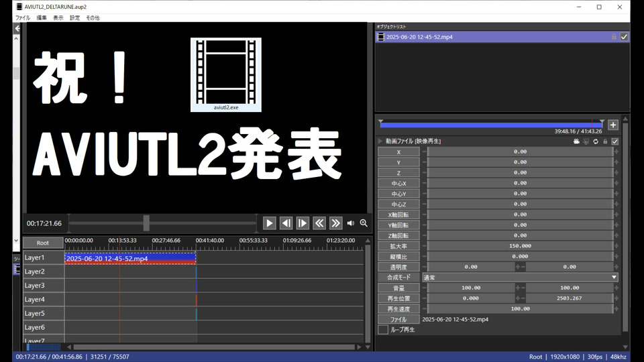644x362 pixels.
Task: Click the 48khz status bar entry
Action: click(x=619, y=357)
